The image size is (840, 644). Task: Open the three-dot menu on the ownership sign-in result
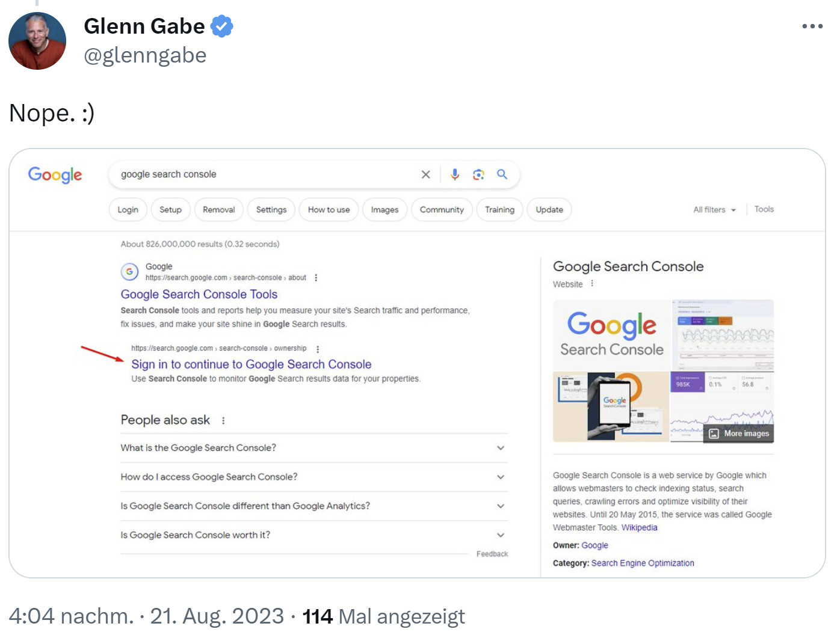317,348
